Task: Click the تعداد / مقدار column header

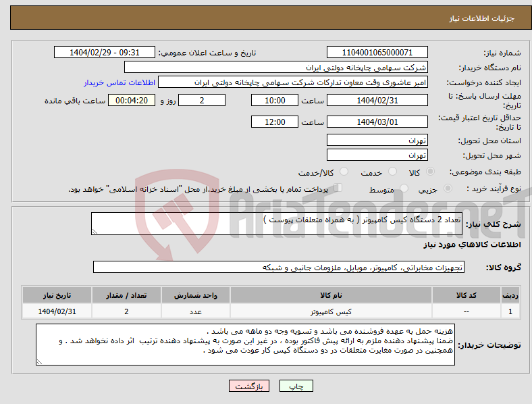Action: point(126,295)
